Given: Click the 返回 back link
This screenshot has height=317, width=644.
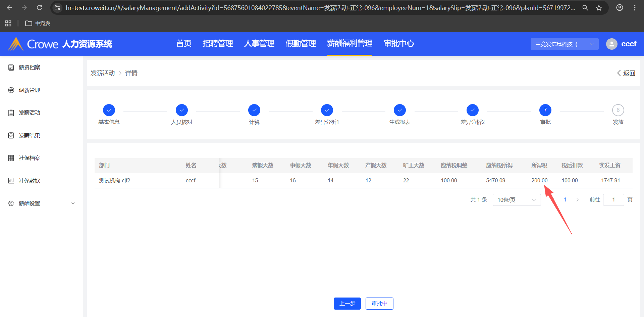Looking at the screenshot, I should click(626, 73).
